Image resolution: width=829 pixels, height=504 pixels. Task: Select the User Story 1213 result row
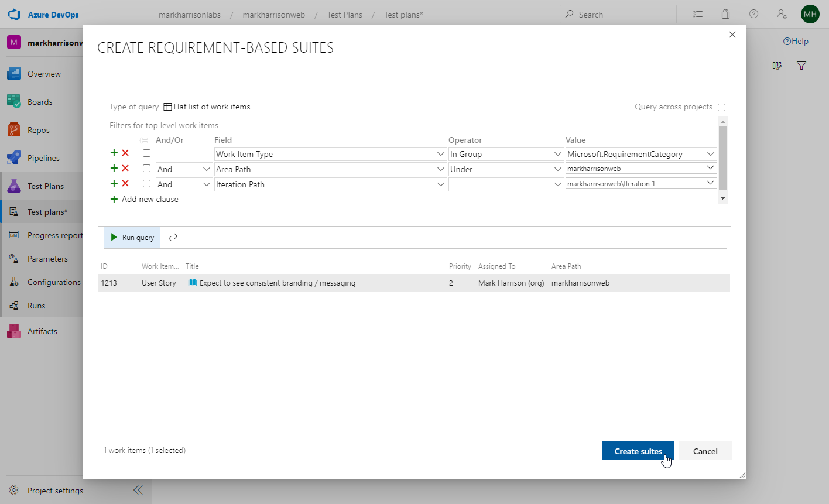[x=413, y=283]
